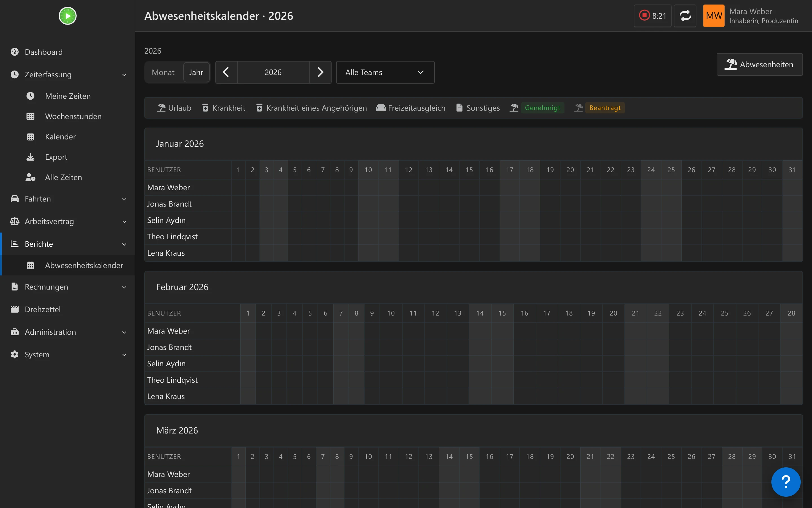Click the Abwesenheiten button
The height and width of the screenshot is (508, 812).
[759, 64]
